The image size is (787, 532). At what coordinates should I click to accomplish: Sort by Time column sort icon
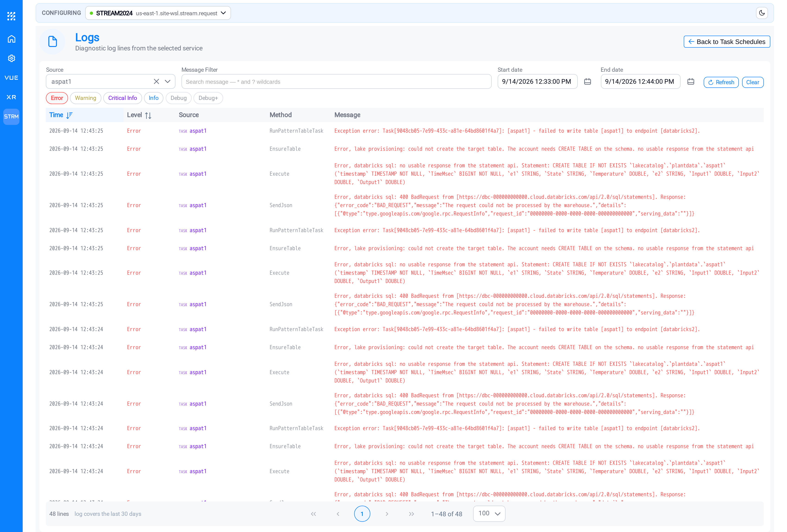(69, 115)
